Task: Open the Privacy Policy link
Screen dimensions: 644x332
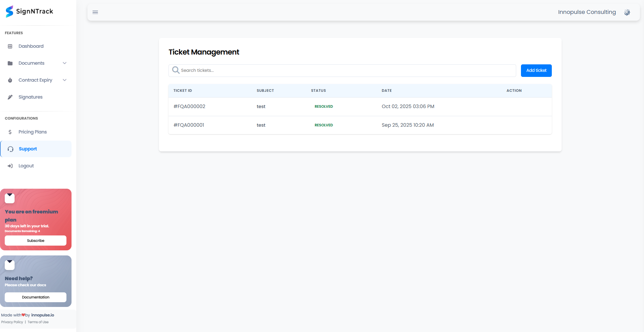Action: click(12, 322)
